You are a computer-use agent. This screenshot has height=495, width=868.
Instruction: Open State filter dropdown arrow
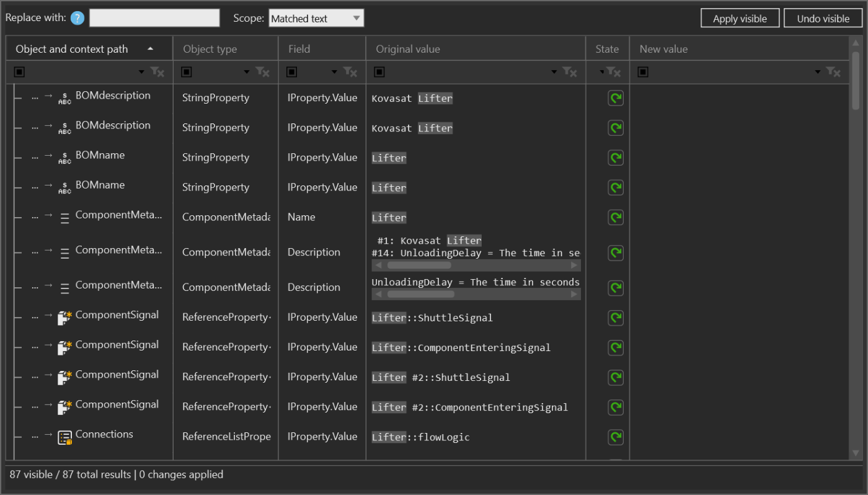[x=602, y=73]
